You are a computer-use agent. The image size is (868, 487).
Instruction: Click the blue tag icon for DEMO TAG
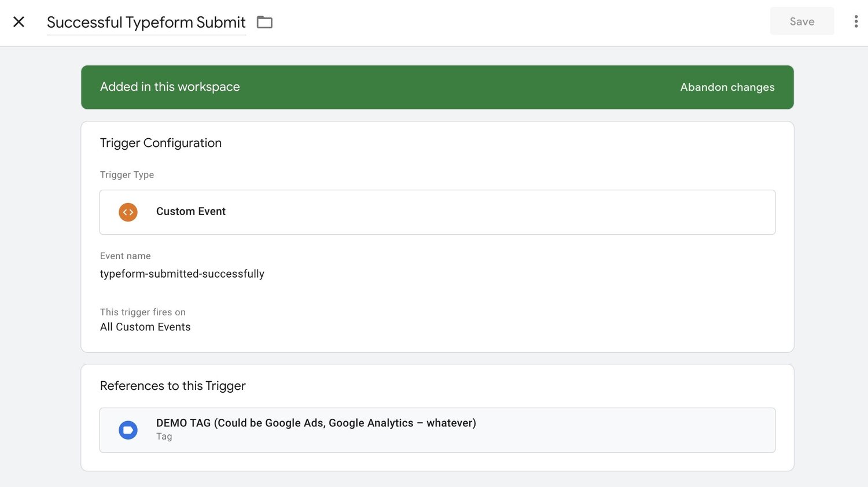tap(128, 430)
